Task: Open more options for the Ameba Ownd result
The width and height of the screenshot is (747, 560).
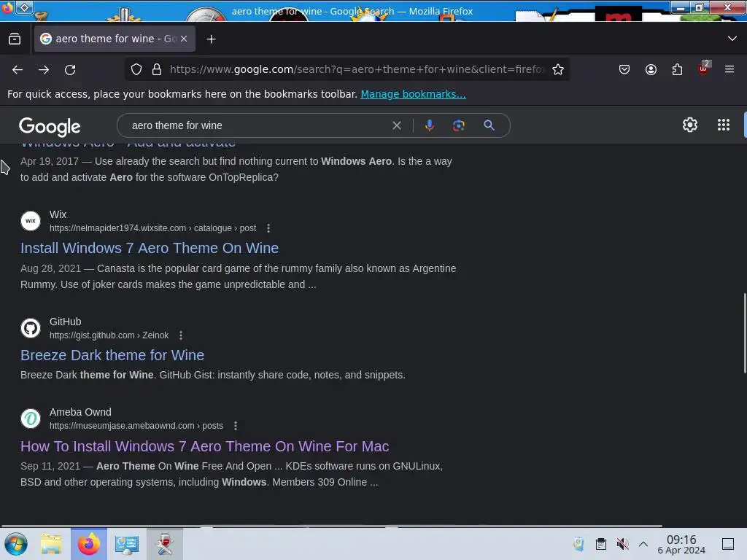Action: pos(236,426)
